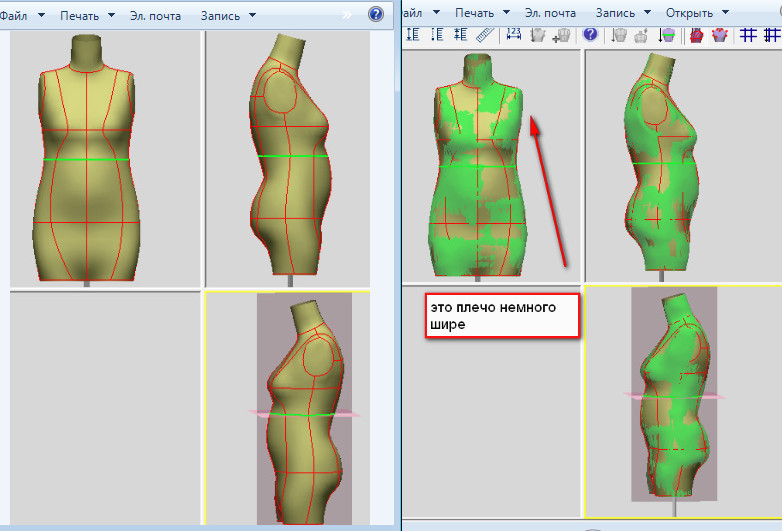The height and width of the screenshot is (531, 782).
Task: Expand the Файл dropdown arrow in right window
Action: coord(436,12)
